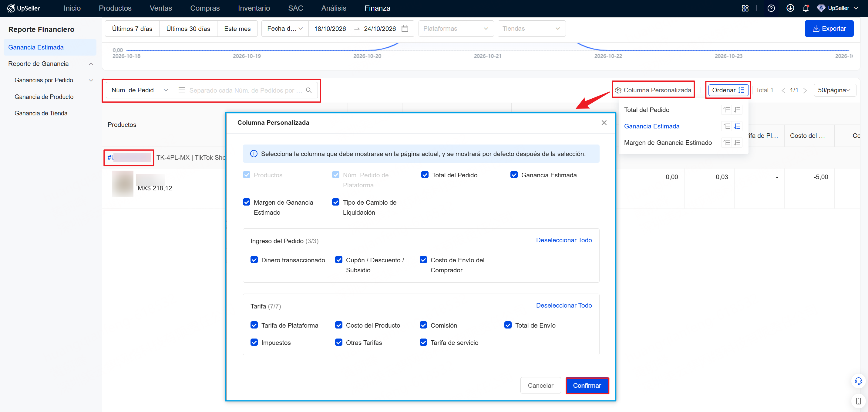This screenshot has height=412, width=868.
Task: Click the Exportar button
Action: tap(829, 29)
